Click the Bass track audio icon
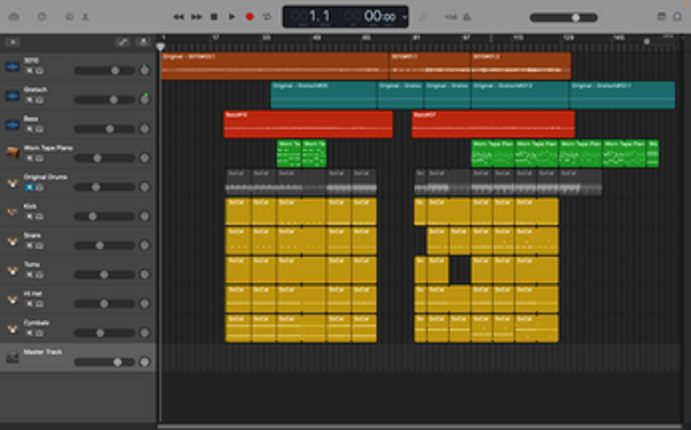691x430 pixels. pyautogui.click(x=12, y=123)
